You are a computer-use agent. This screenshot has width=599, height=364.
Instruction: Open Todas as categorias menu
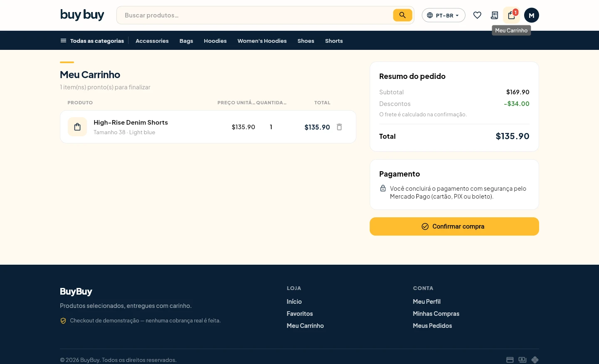[92, 41]
